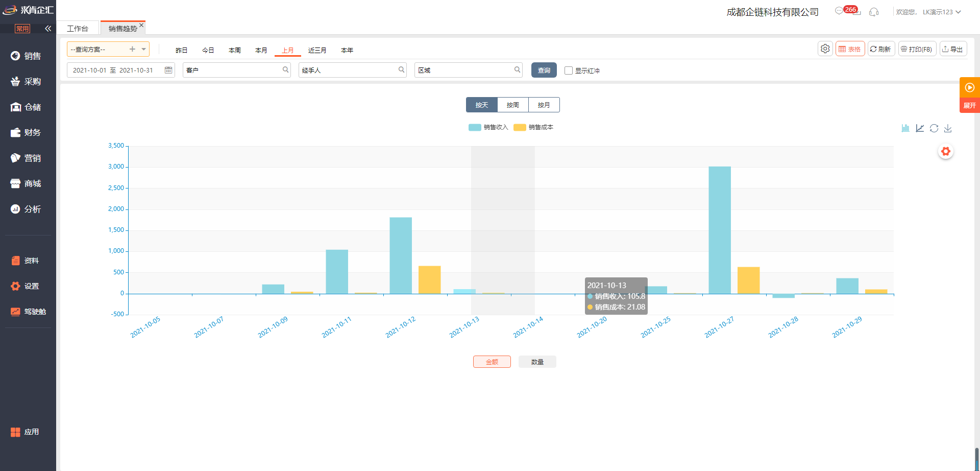This screenshot has width=980, height=471.
Task: Open the date range calendar picker
Action: [x=168, y=70]
